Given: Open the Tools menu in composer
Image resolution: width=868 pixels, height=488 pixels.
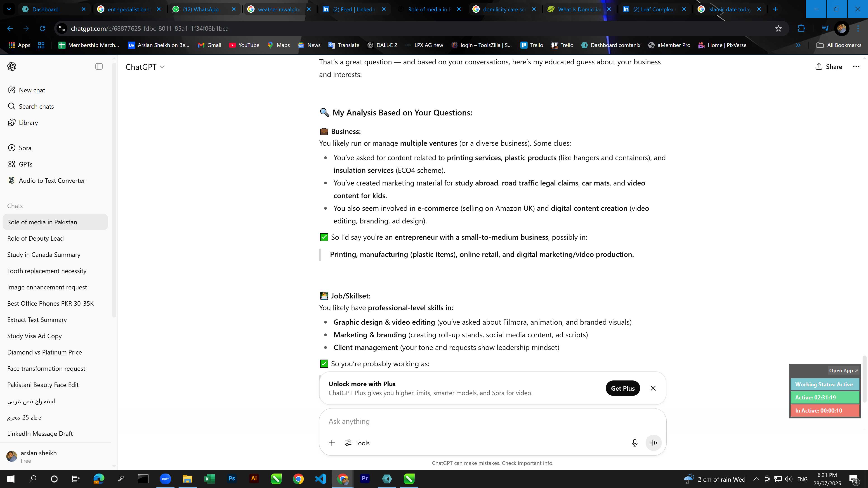Looking at the screenshot, I should (x=357, y=443).
